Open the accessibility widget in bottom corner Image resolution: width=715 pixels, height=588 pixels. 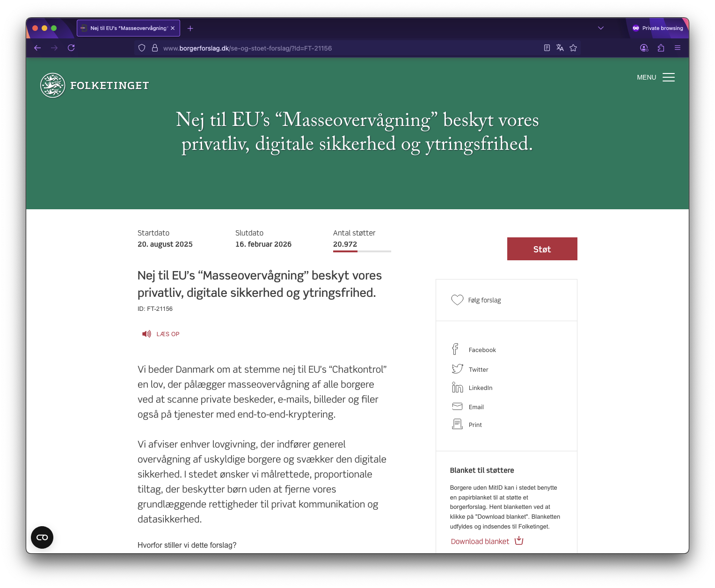(x=42, y=537)
